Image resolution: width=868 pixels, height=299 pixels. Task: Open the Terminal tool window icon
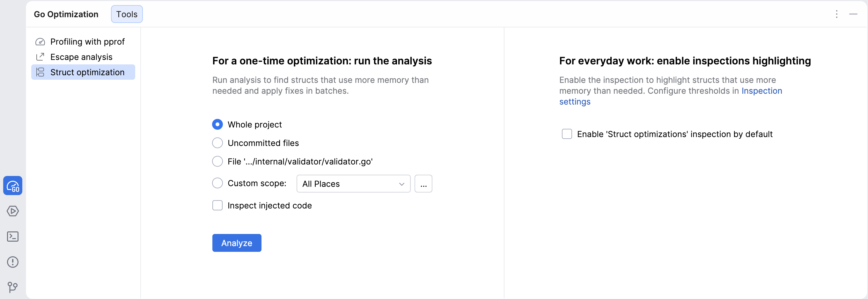[13, 237]
